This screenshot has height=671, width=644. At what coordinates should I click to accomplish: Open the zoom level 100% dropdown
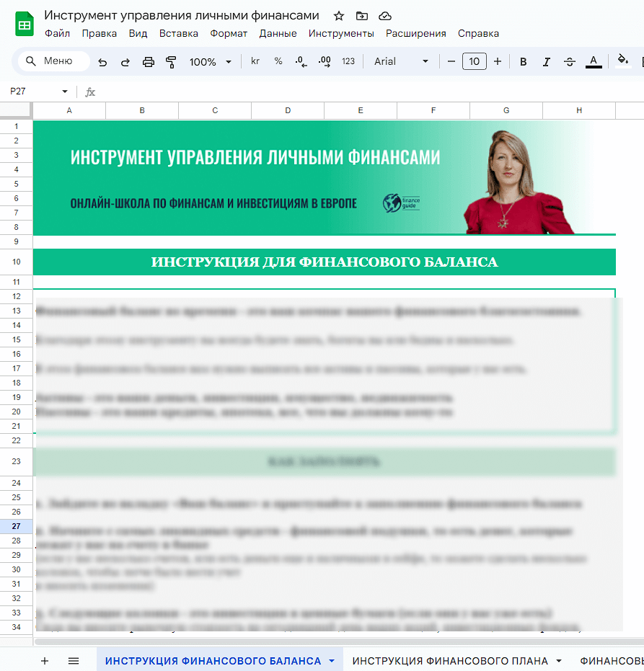[210, 62]
